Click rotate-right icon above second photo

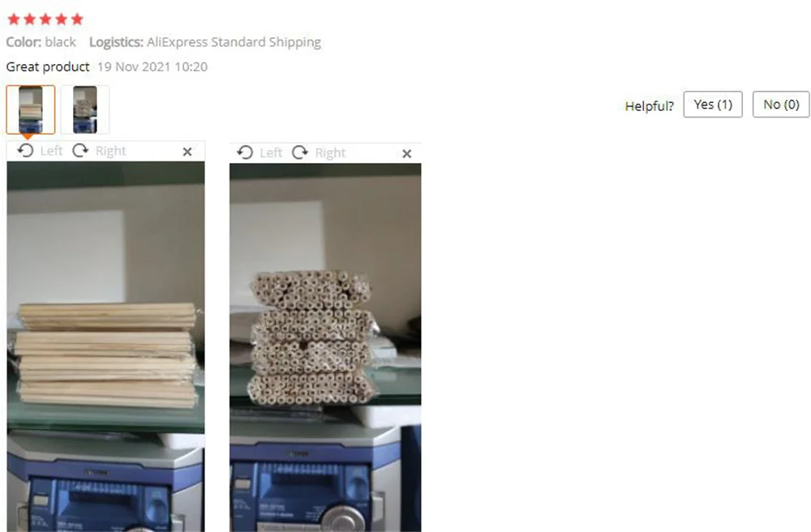click(x=300, y=152)
